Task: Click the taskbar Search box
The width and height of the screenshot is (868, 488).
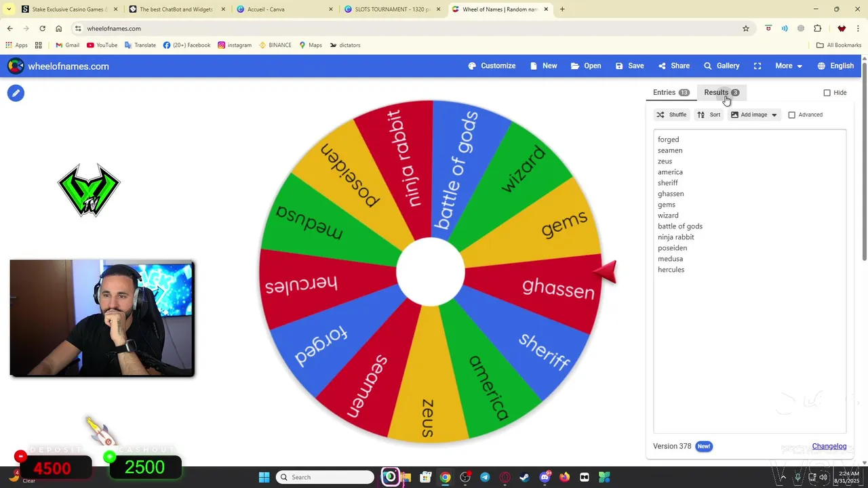Action: 325,477
